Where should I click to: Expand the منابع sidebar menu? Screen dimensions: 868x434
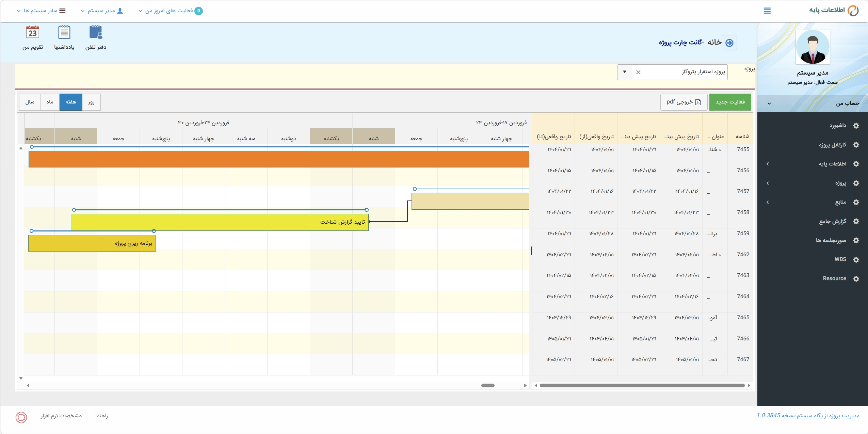(x=813, y=202)
